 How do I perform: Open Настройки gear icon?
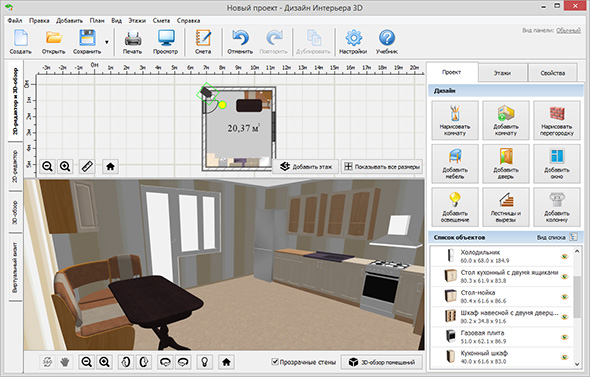tap(353, 41)
